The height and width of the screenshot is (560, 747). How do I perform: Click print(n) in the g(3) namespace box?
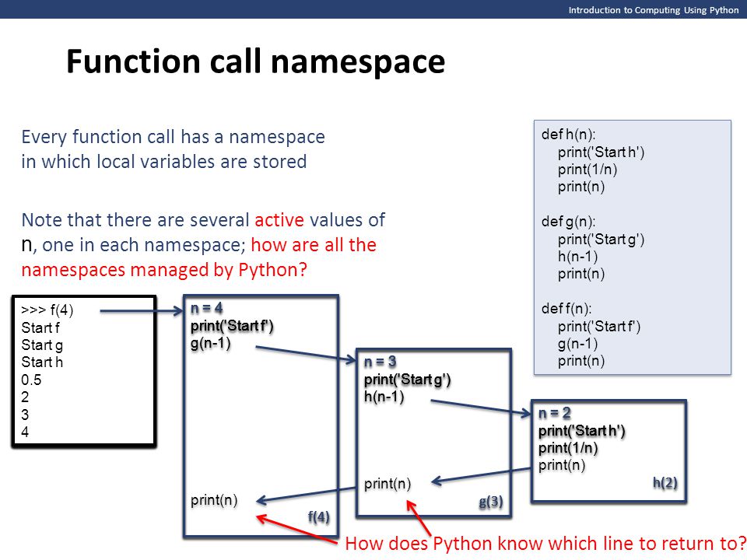click(x=388, y=484)
